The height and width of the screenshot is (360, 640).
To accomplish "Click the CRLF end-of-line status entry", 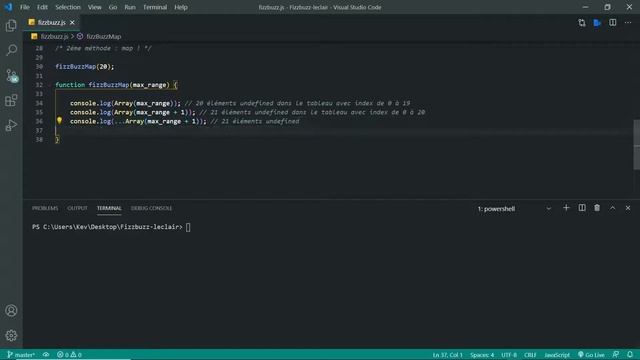I will pyautogui.click(x=530, y=355).
